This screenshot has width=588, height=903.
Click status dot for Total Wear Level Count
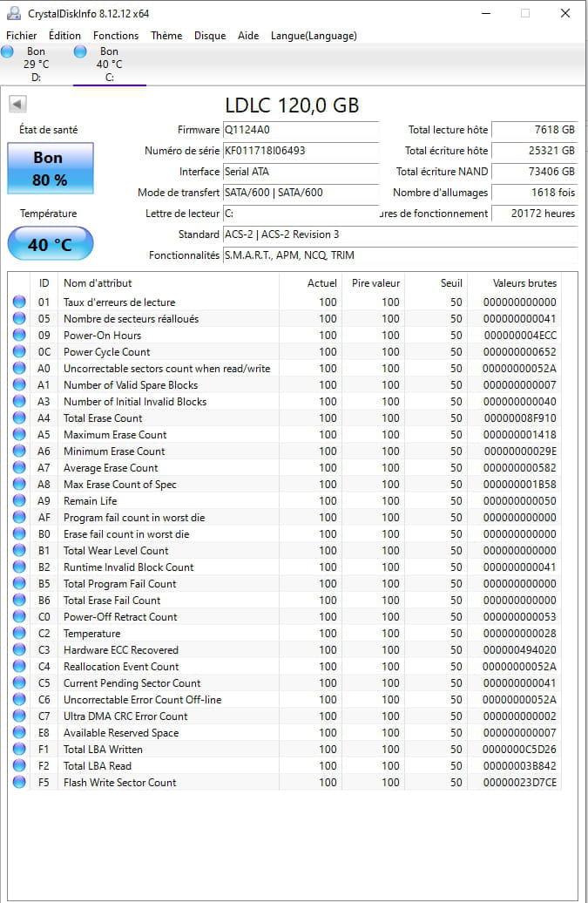[19, 551]
